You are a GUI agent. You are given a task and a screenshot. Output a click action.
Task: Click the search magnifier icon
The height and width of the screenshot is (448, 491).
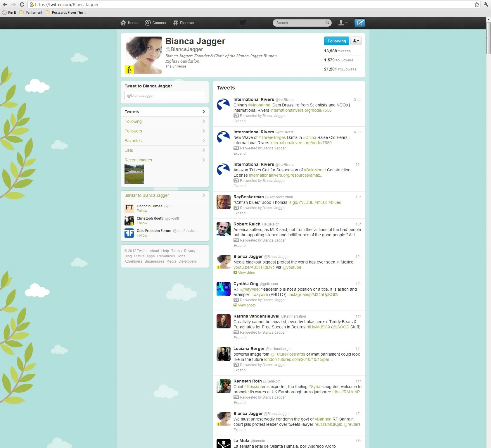(327, 23)
